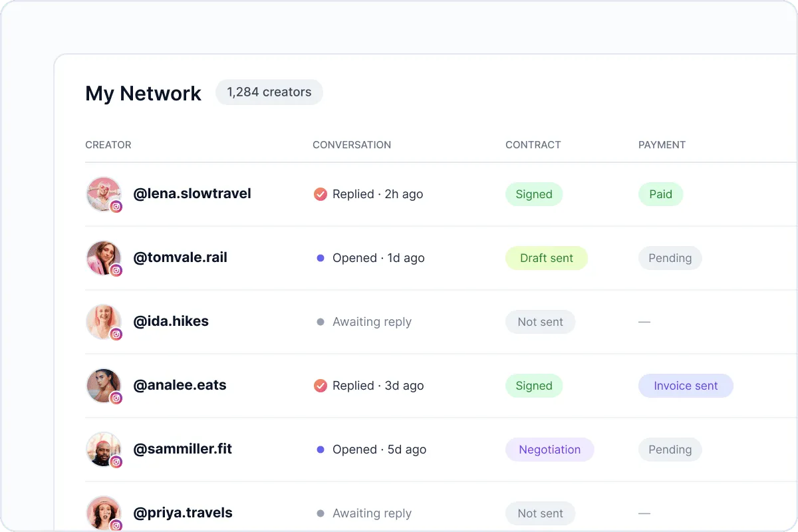Click the replied checkmark icon for @lena.slowtravel
The width and height of the screenshot is (798, 532).
click(321, 194)
